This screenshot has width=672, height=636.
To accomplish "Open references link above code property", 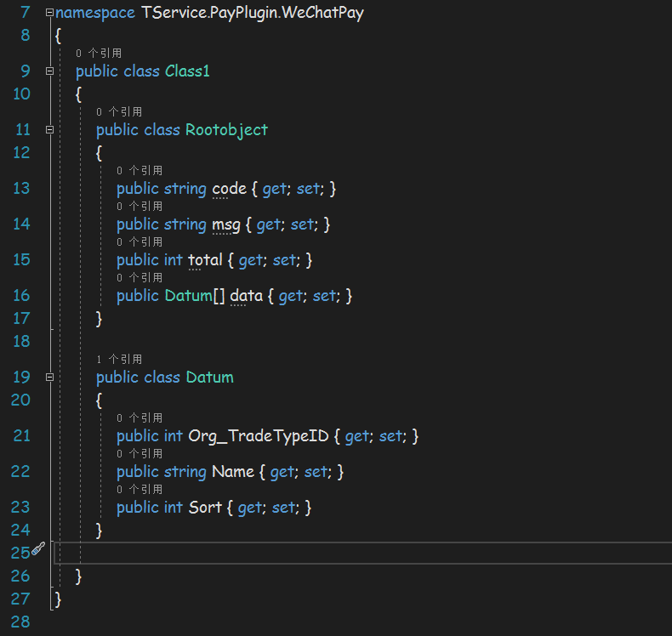I will click(140, 170).
